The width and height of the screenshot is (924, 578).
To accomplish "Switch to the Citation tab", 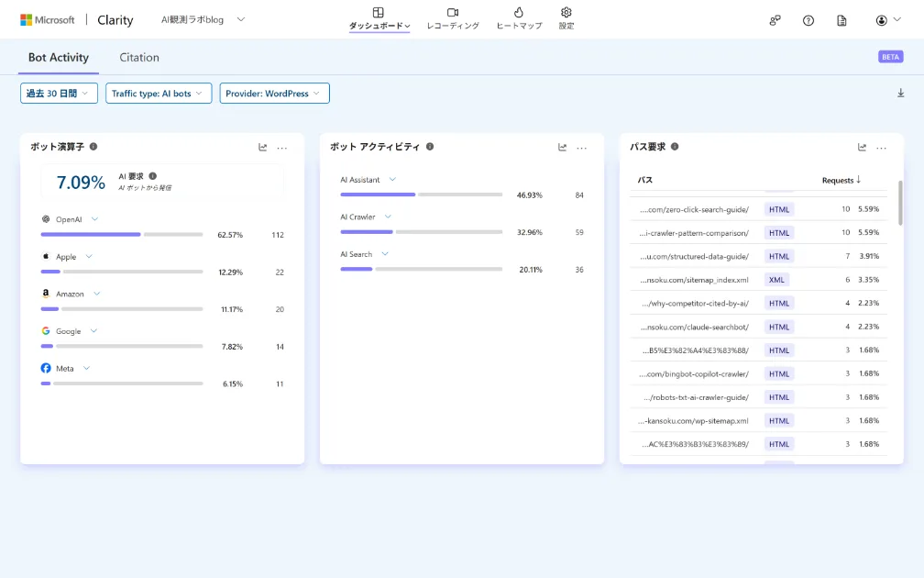I will [x=138, y=57].
